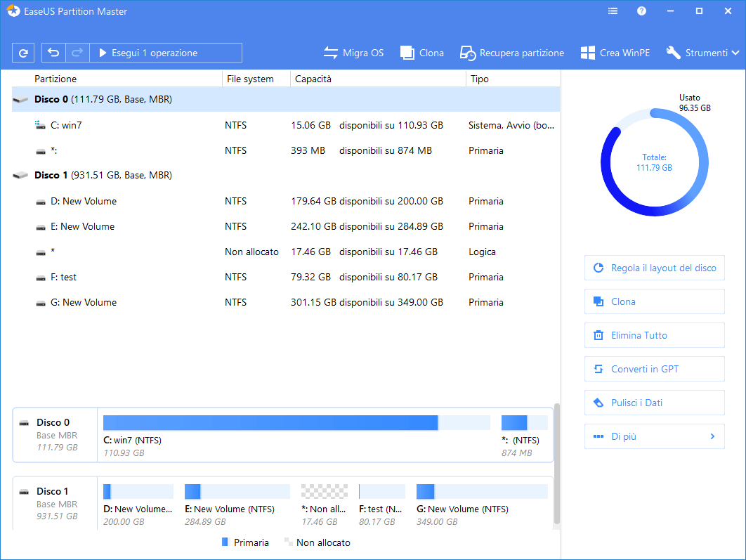This screenshot has height=560, width=746.
Task: Select the D: New Volume row
Action: [285, 201]
